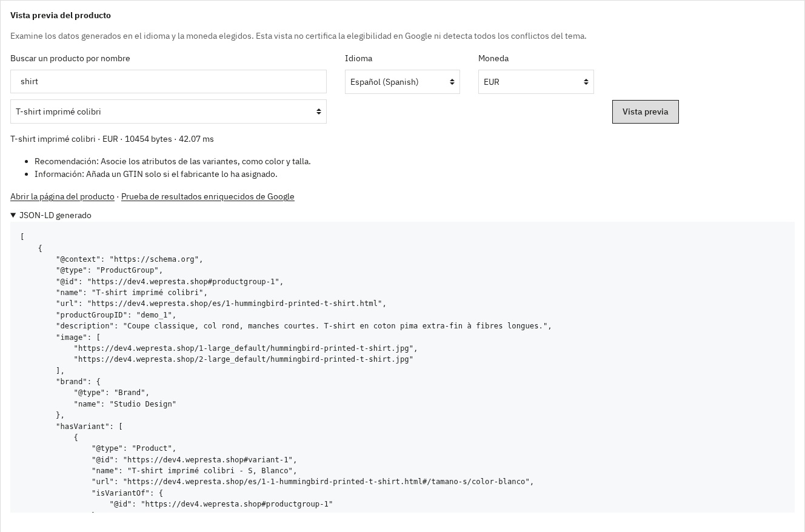Click the product name search field

pos(169,82)
